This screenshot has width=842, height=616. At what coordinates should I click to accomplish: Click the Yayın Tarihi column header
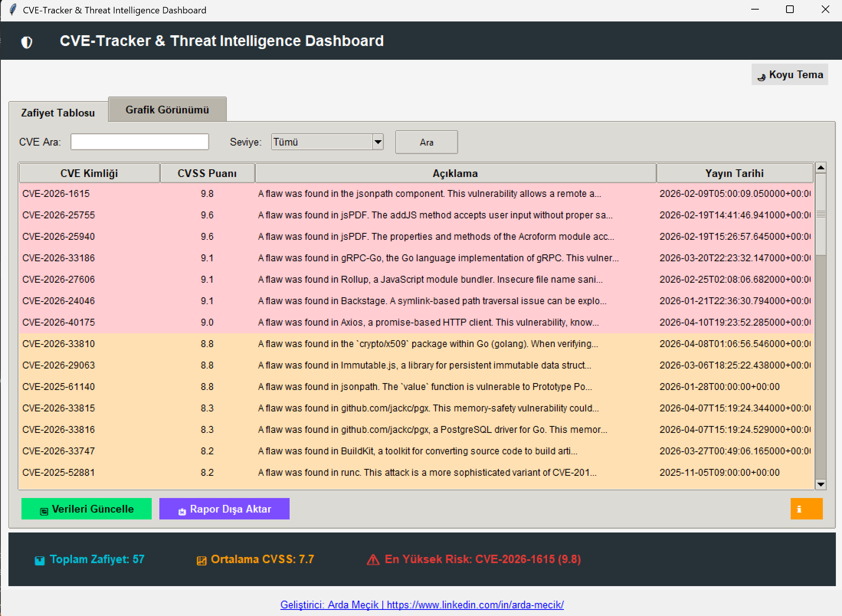[x=735, y=173]
